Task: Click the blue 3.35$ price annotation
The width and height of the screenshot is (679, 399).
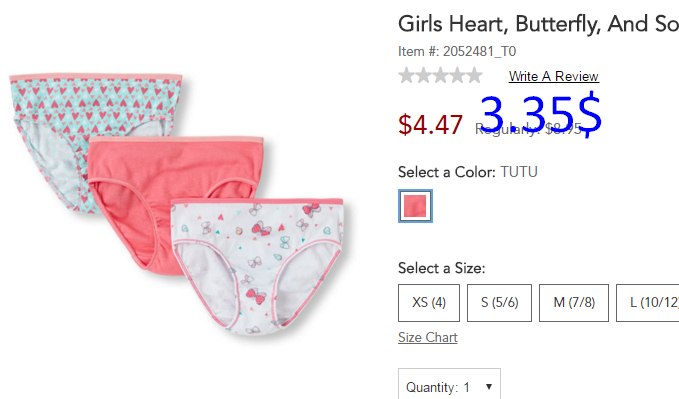Action: click(541, 115)
